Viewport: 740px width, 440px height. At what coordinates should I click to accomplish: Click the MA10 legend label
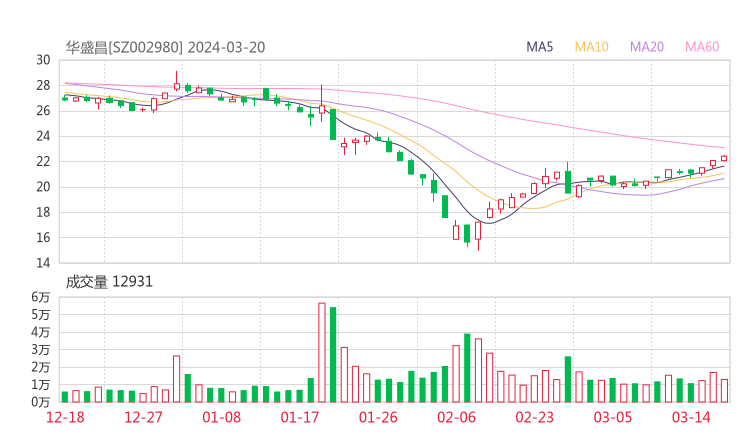[x=591, y=47]
